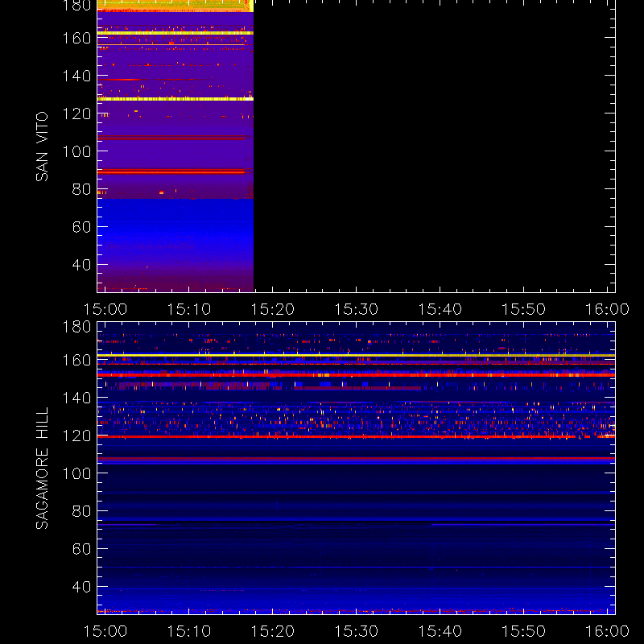Select the 100 label on San Vito axis
The width and height of the screenshot is (644, 644).
coord(76,151)
